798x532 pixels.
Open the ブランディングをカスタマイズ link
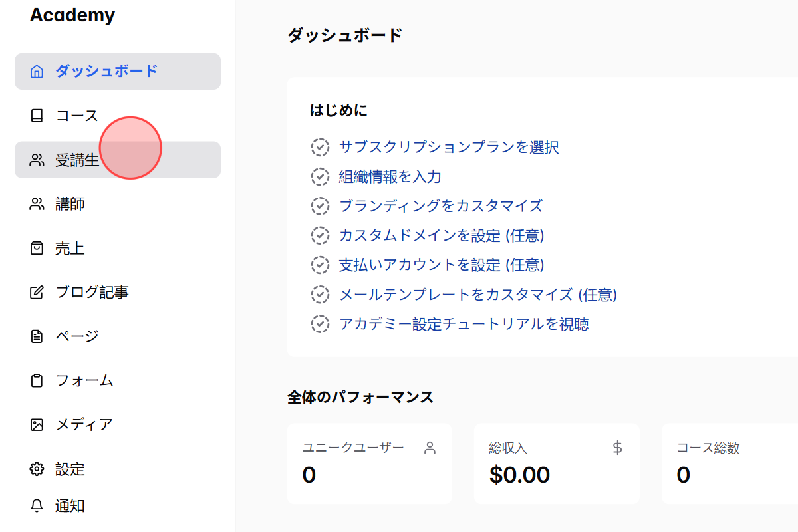[x=440, y=206]
